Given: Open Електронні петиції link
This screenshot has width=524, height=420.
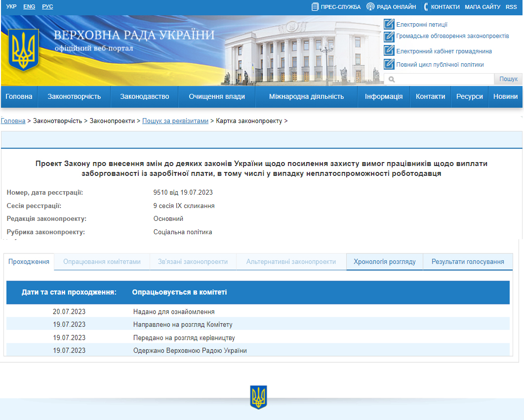Looking at the screenshot, I should (422, 24).
